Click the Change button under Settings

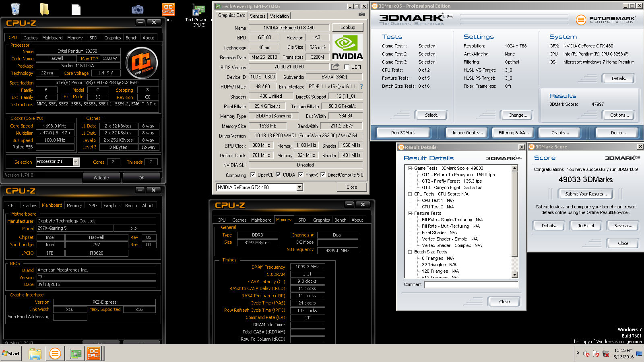point(518,115)
